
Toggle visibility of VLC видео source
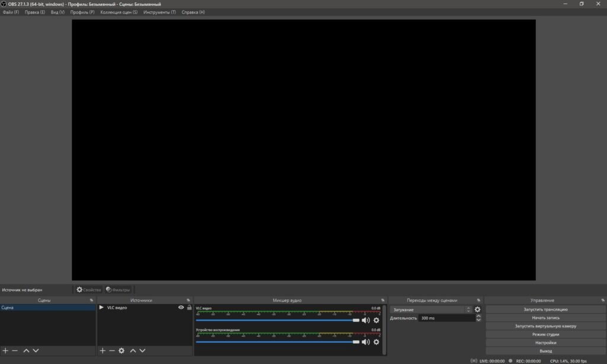[x=181, y=308]
